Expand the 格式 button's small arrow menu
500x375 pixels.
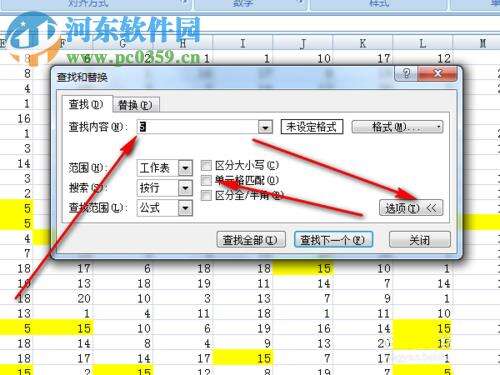[439, 127]
